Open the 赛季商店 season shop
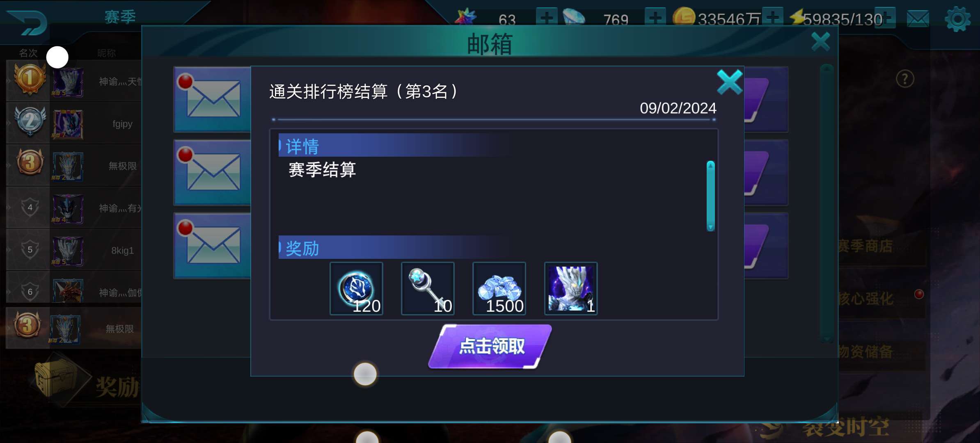The image size is (980, 443). point(865,246)
